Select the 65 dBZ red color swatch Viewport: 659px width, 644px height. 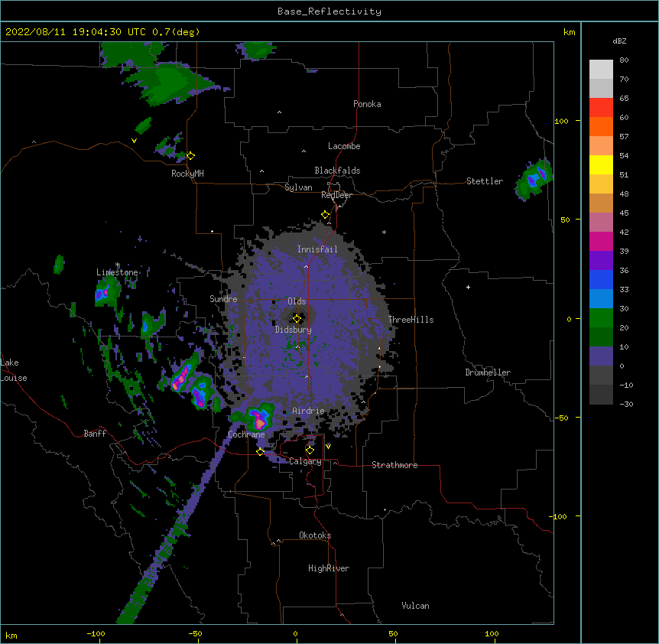pos(601,107)
